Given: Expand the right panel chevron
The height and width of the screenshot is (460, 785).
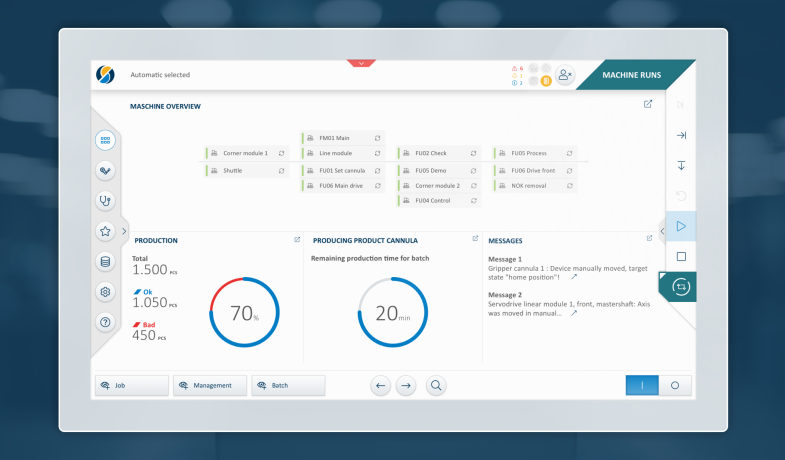Looking at the screenshot, I should tap(662, 231).
